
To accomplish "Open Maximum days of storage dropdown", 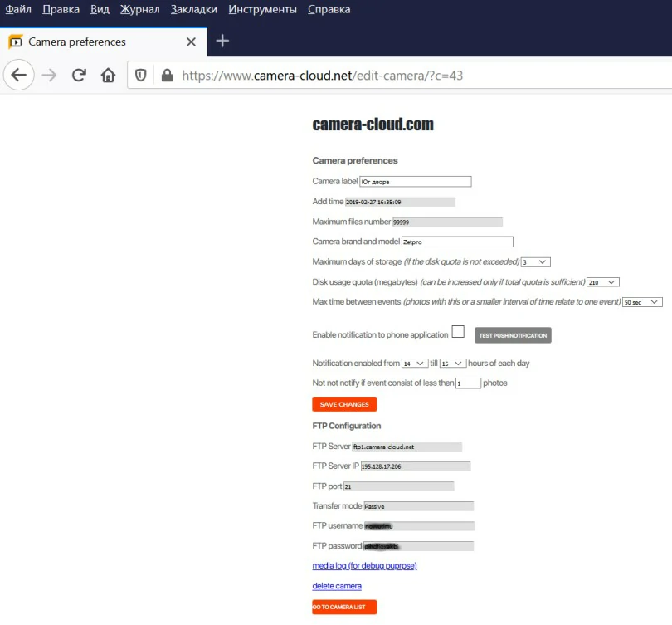I will [x=536, y=262].
